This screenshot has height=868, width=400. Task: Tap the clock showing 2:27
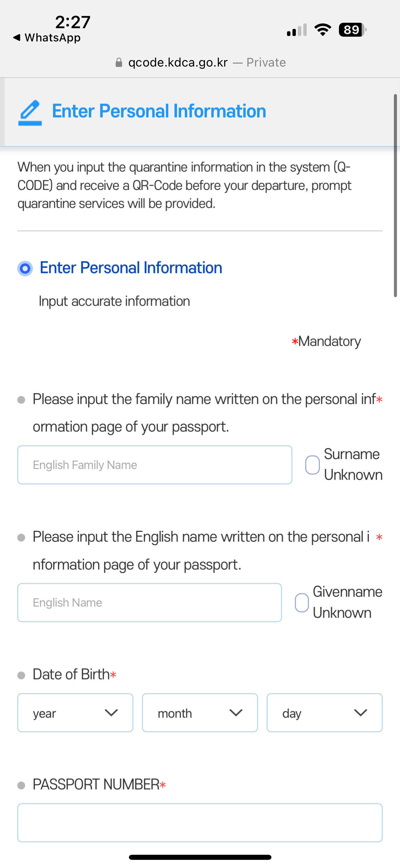click(x=73, y=22)
